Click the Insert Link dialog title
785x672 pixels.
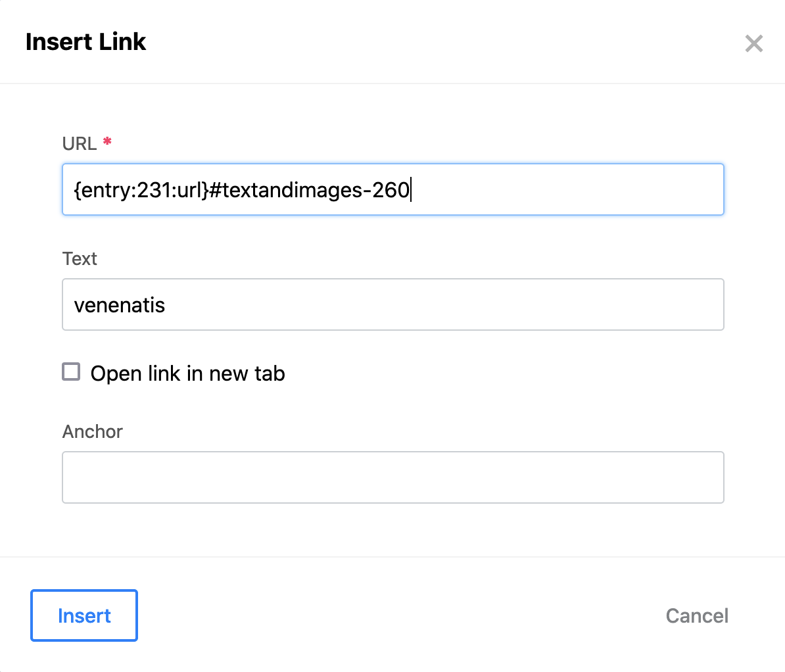[x=85, y=41]
